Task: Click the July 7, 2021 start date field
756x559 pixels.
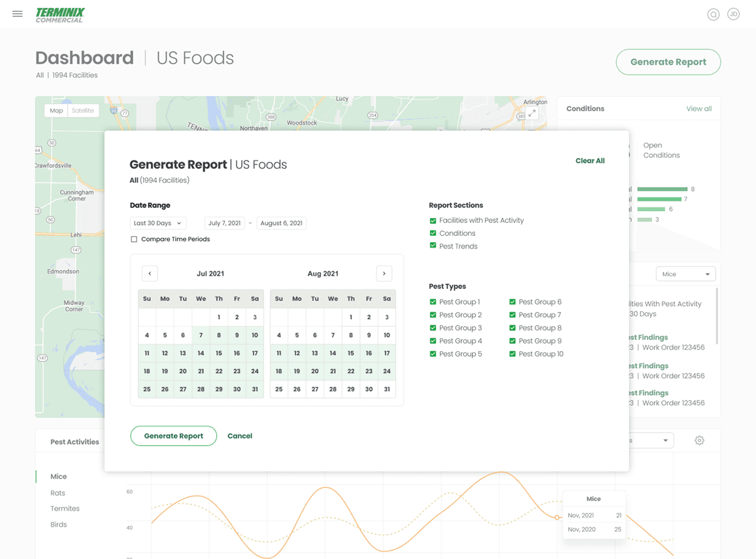Action: coord(225,223)
